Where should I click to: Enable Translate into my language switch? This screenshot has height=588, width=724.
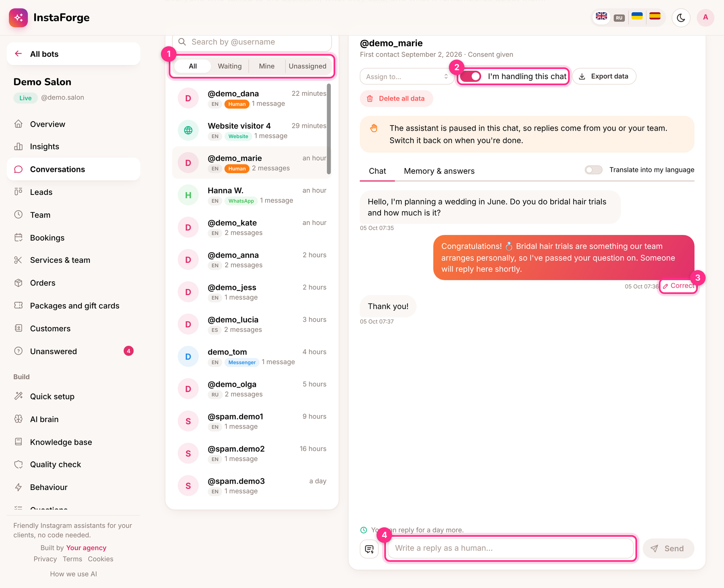(x=593, y=170)
